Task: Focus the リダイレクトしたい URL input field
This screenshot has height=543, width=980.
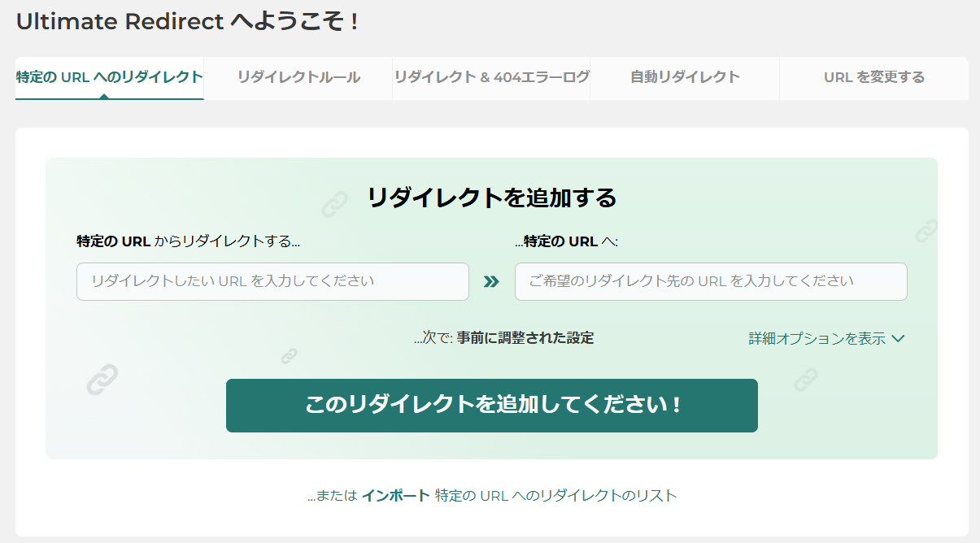Action: tap(272, 281)
